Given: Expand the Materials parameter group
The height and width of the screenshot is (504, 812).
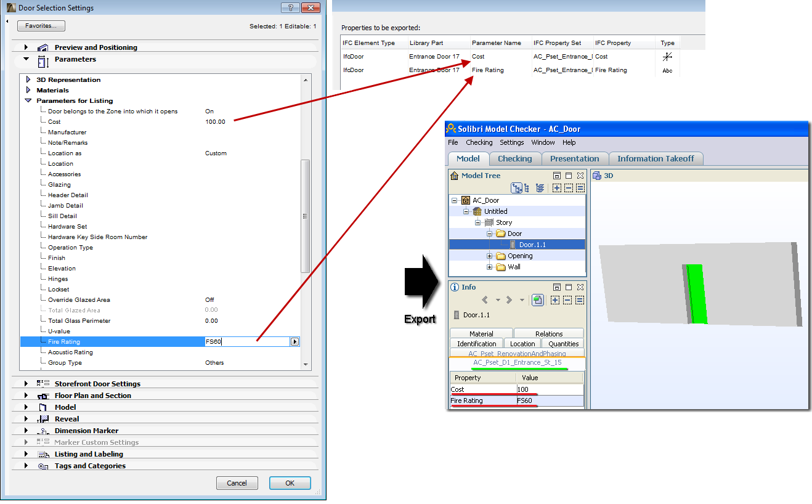Looking at the screenshot, I should point(28,90).
